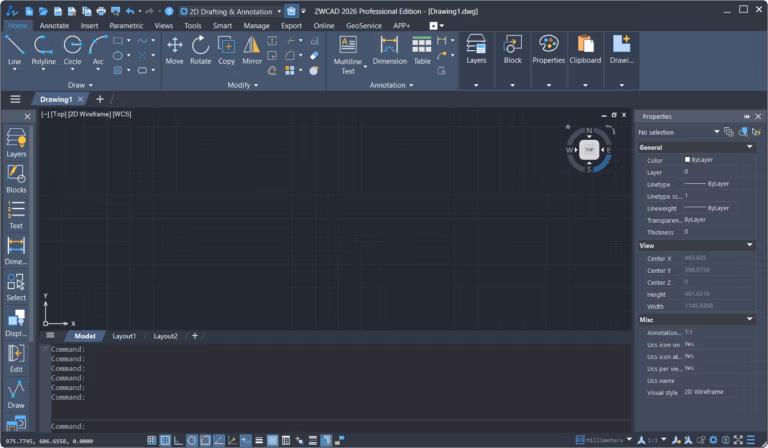
Task: Use the Copy tool in Modify panel
Action: 226,50
